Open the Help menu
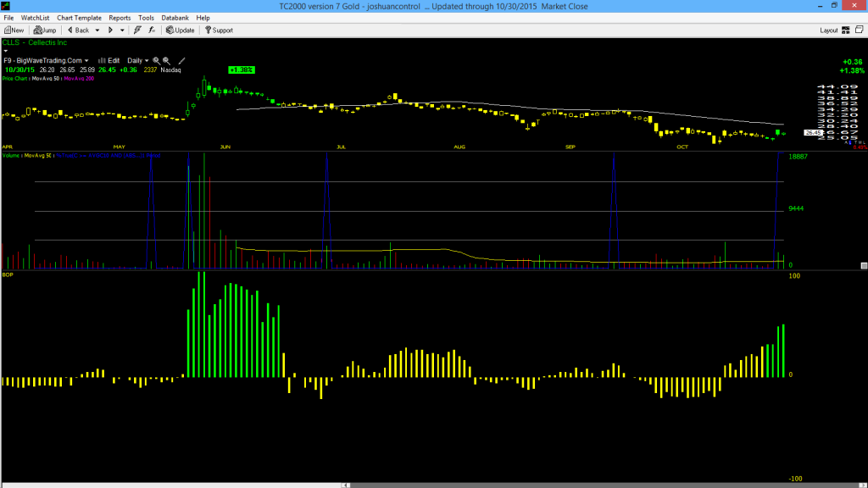The width and height of the screenshot is (868, 488). [203, 18]
